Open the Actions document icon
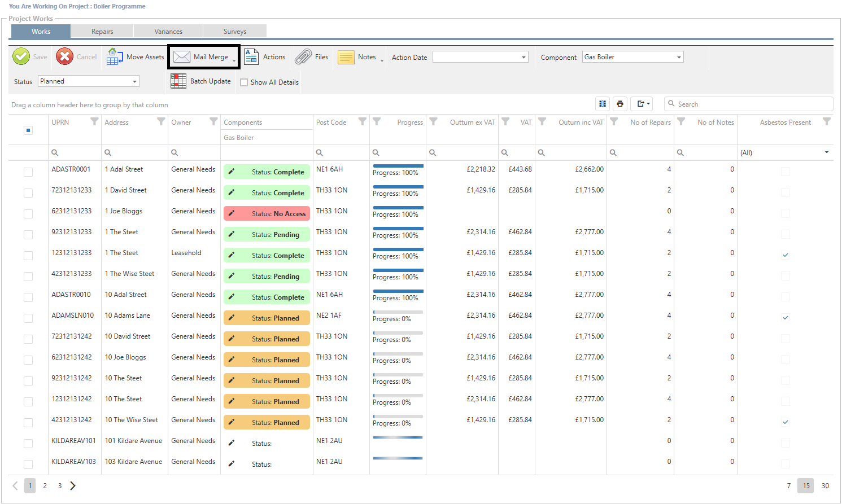The width and height of the screenshot is (842, 504). 251,57
